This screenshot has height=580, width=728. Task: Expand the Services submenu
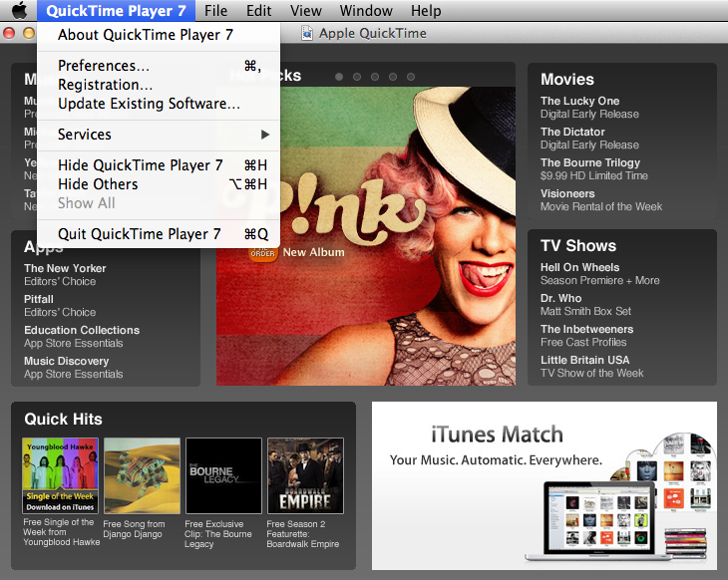pos(159,135)
